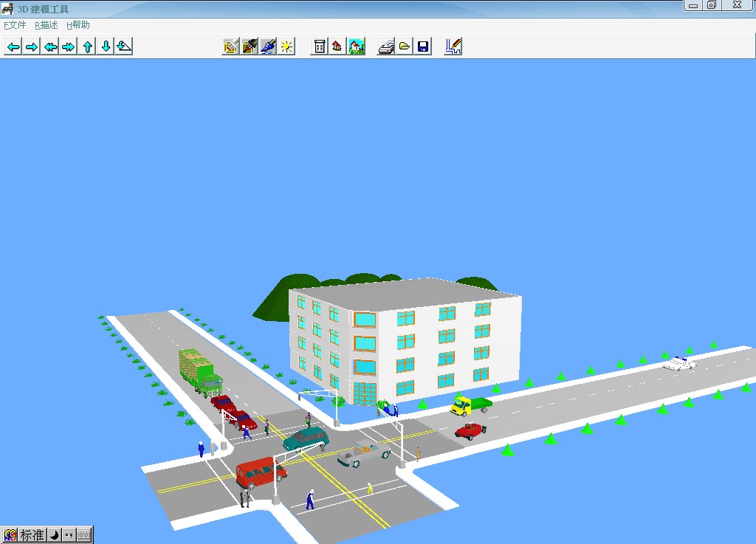Click the application icon in title bar
The image size is (756, 544).
(7, 9)
